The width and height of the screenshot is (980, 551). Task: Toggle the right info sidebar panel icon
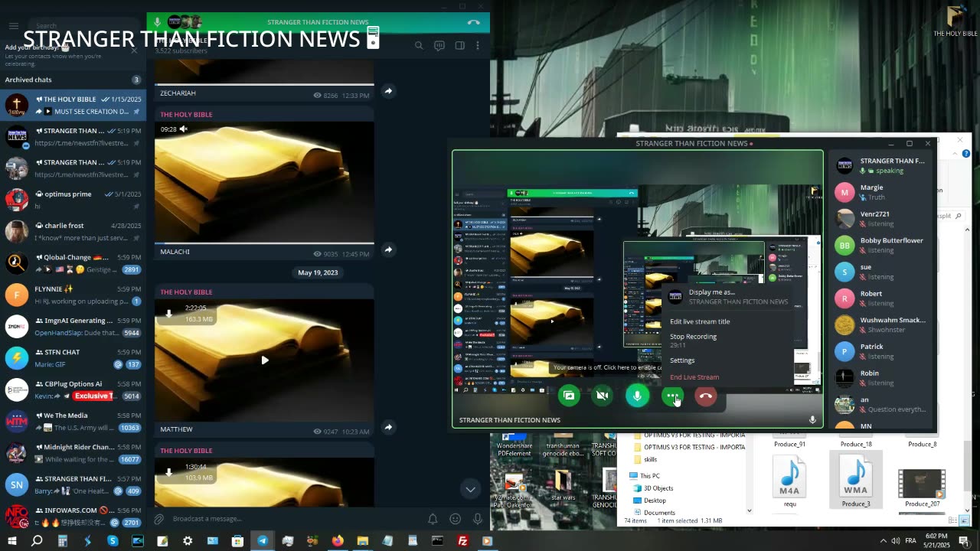coord(460,45)
